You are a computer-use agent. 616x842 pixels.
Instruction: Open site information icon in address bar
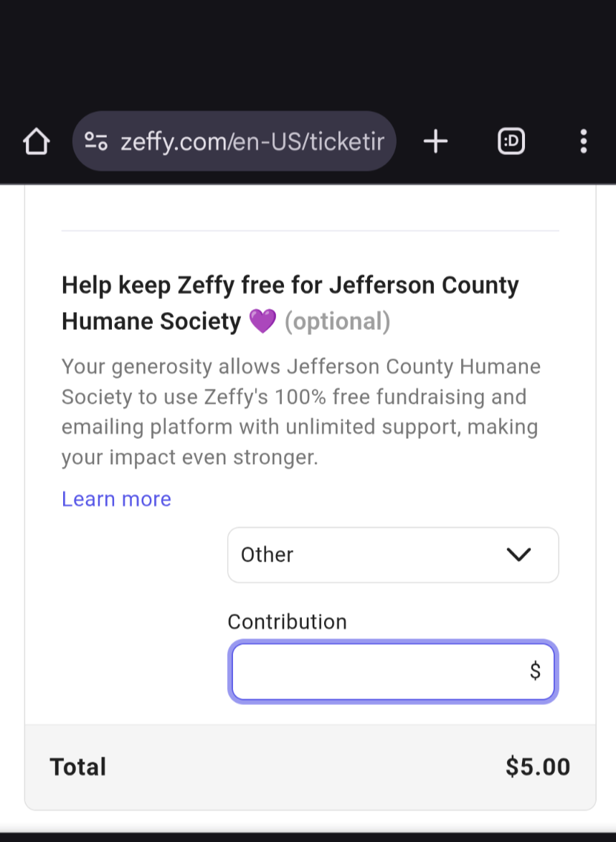96,141
